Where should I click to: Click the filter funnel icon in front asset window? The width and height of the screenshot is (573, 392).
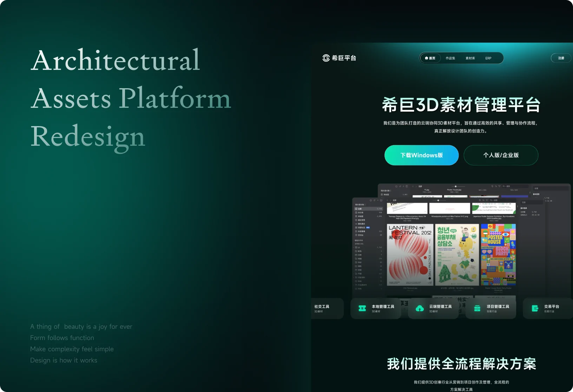487,200
